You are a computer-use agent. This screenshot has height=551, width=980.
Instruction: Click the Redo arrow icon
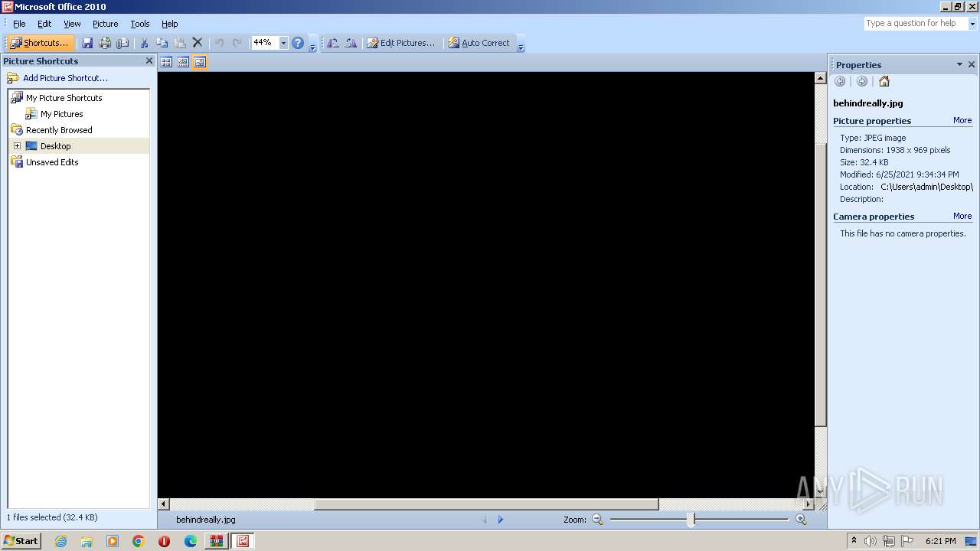237,43
